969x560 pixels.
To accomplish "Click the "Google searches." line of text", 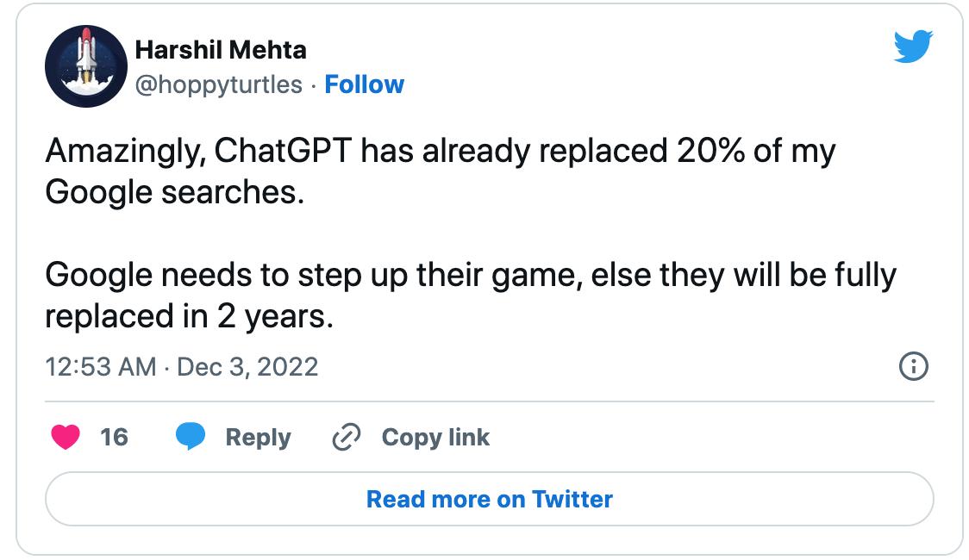I will click(x=174, y=191).
